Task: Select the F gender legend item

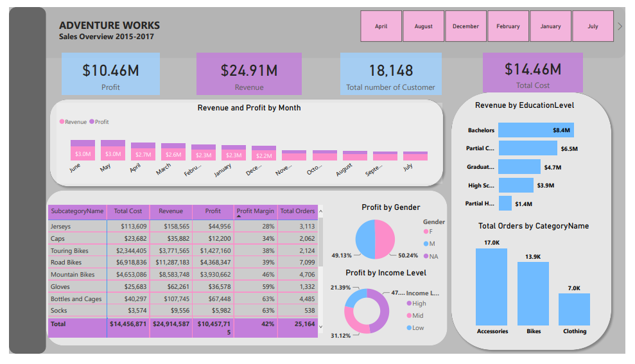Action: click(x=425, y=232)
